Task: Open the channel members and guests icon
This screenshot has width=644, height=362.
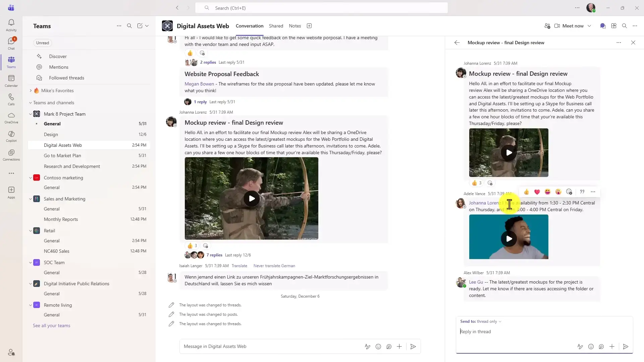Action: (547, 26)
